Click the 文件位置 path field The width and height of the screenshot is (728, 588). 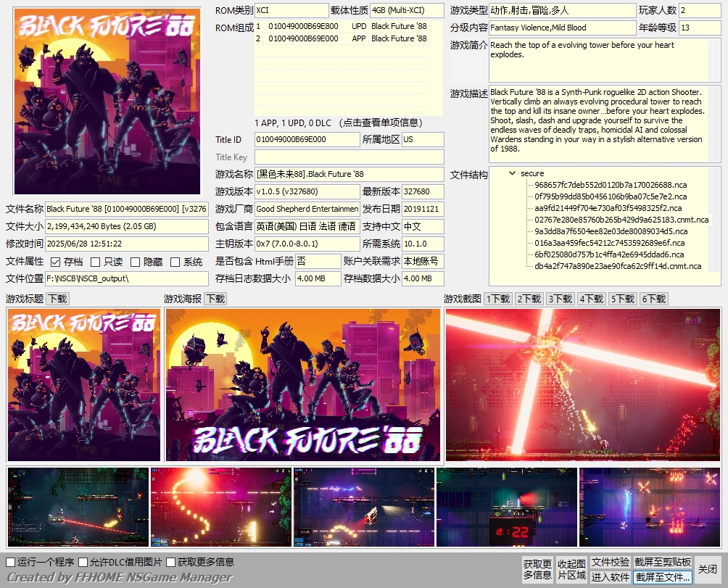127,279
